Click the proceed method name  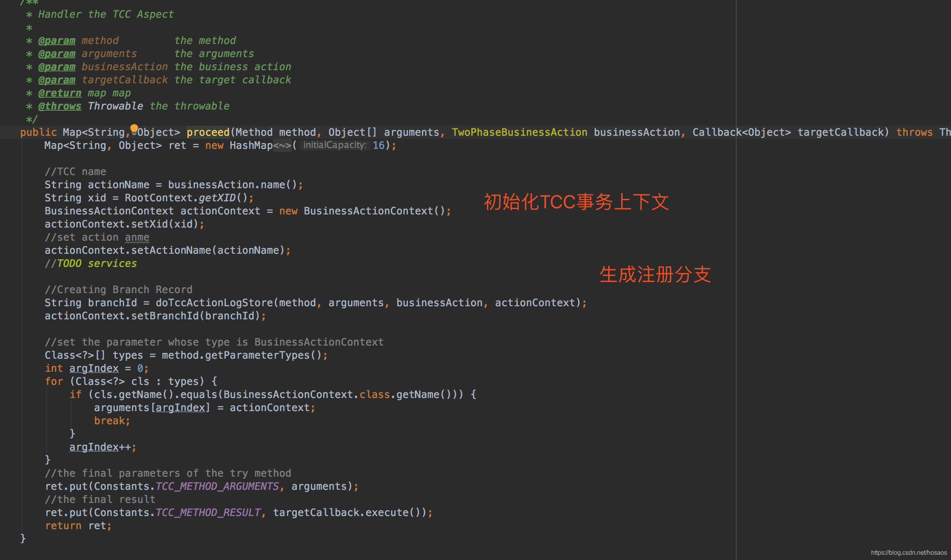(208, 132)
